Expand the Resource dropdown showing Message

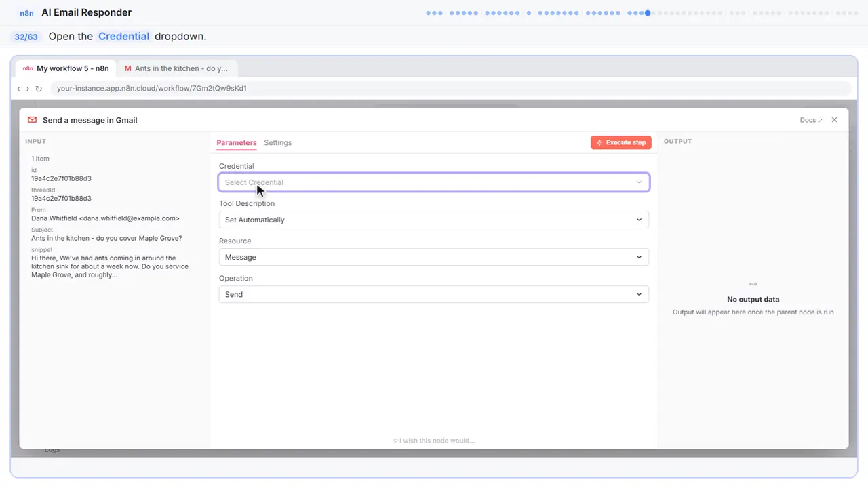point(434,257)
